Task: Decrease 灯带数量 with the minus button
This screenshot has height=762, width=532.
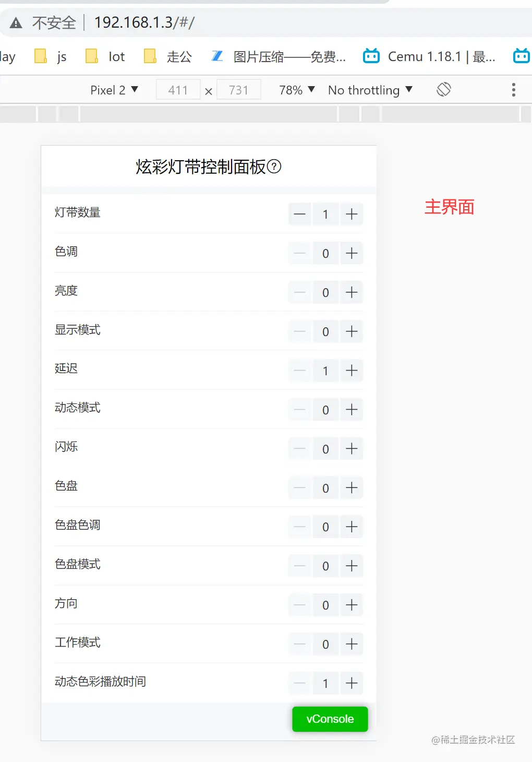Action: point(299,214)
